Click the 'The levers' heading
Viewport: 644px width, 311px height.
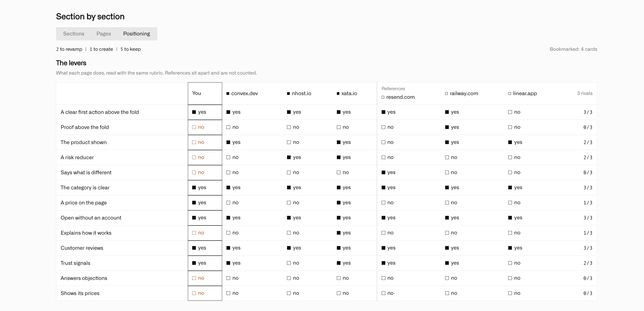71,63
